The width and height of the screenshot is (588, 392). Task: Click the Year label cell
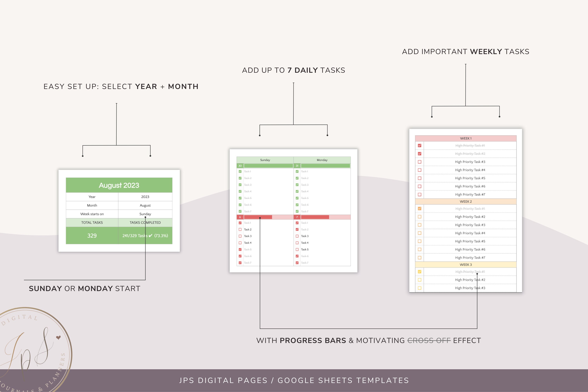pyautogui.click(x=92, y=197)
